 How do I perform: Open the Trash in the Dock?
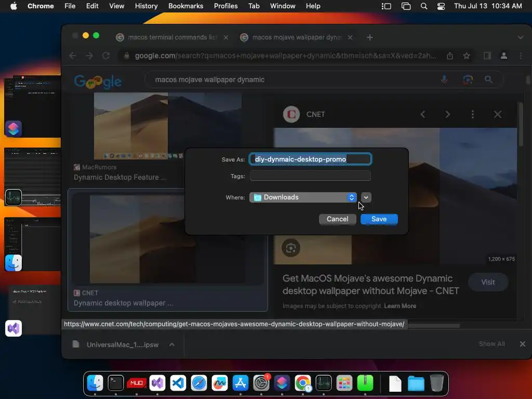point(436,383)
